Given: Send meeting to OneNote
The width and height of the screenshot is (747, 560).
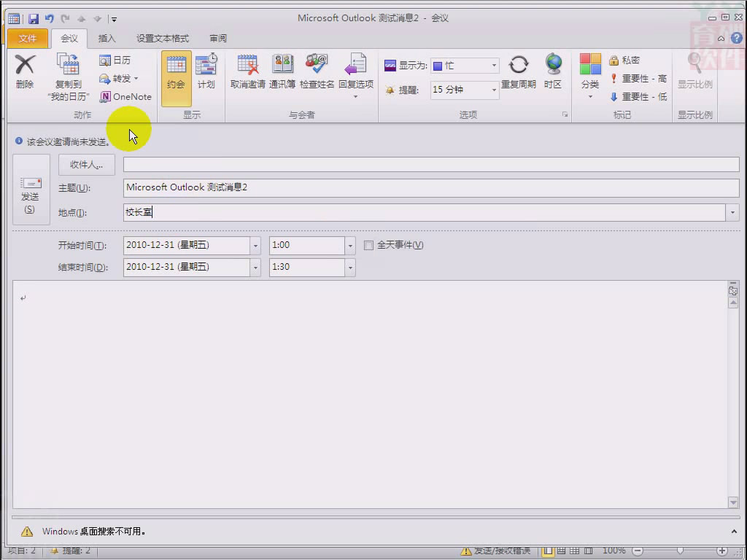Looking at the screenshot, I should [x=125, y=97].
